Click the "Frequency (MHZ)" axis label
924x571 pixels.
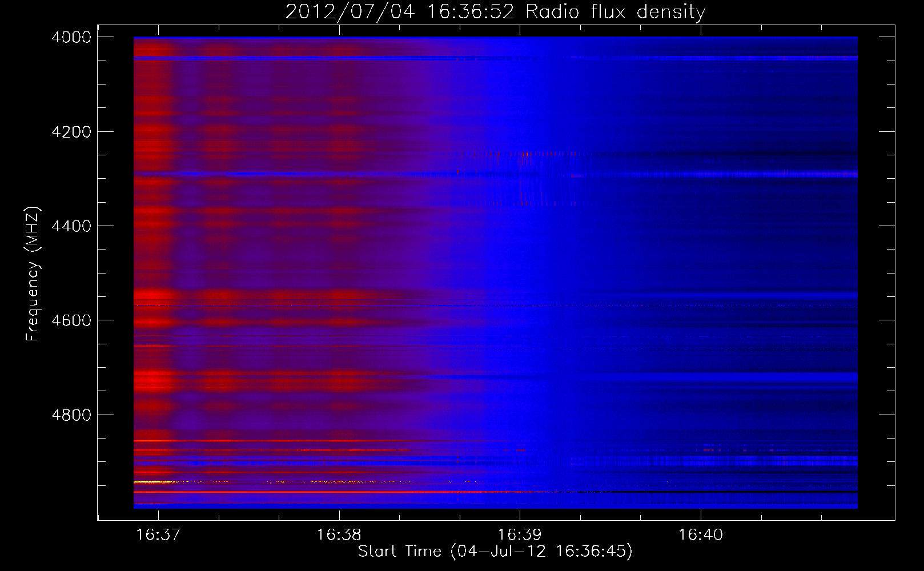click(33, 274)
